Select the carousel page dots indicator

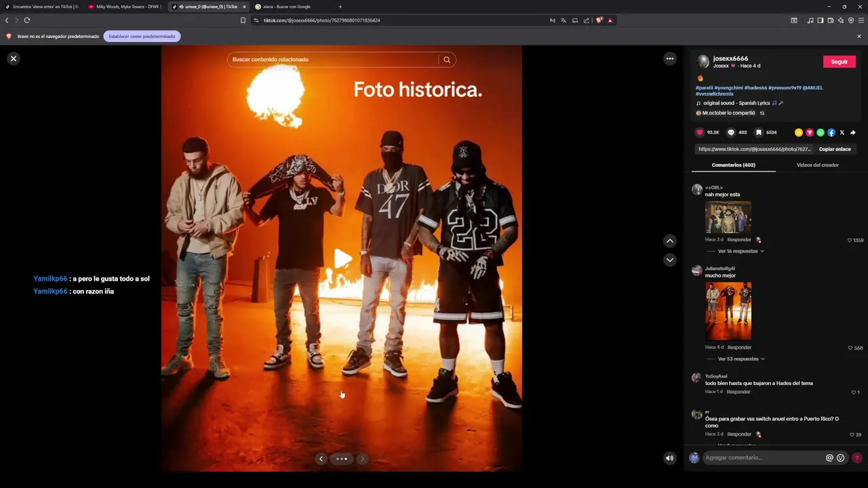[342, 459]
